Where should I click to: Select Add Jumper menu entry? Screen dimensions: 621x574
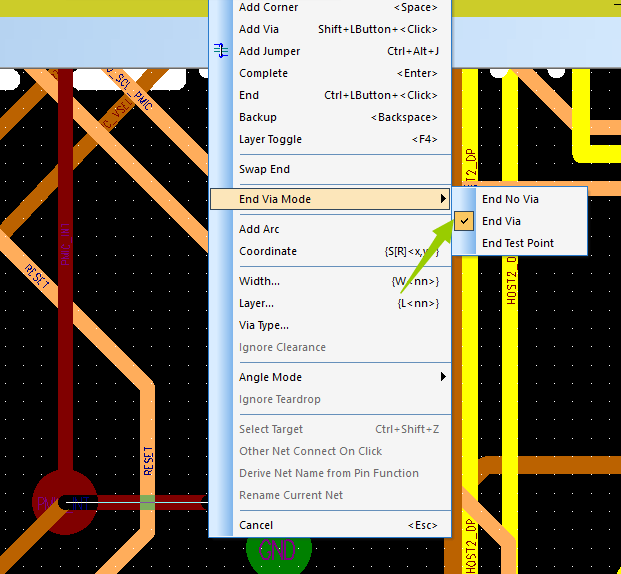[x=330, y=51]
